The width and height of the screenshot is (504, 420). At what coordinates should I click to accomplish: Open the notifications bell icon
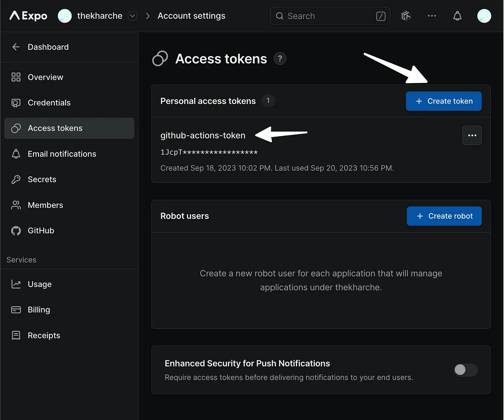pyautogui.click(x=457, y=16)
